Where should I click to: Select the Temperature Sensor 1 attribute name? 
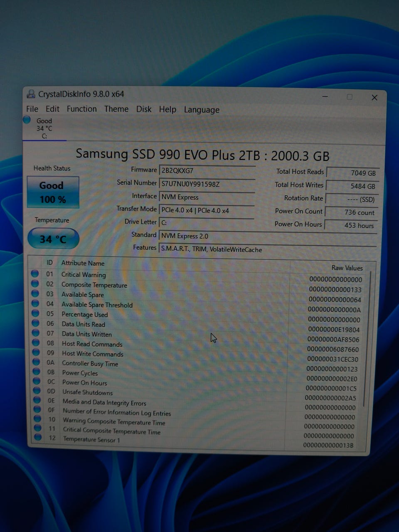point(91,439)
